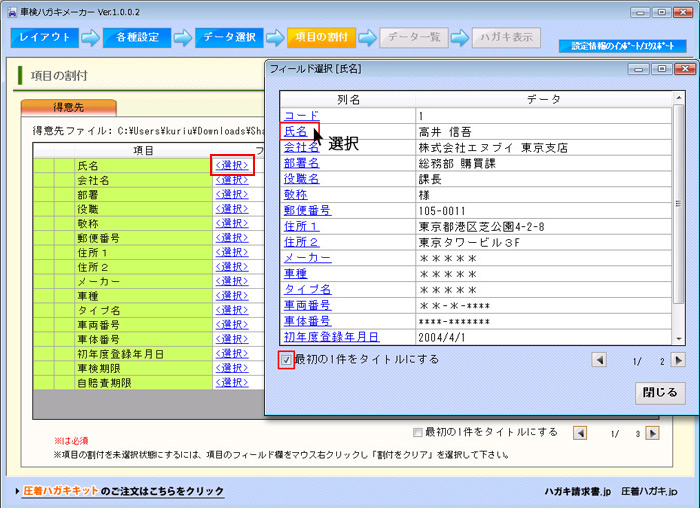
Task: Check 最初の1件をタイトルにする in main window
Action: [417, 432]
